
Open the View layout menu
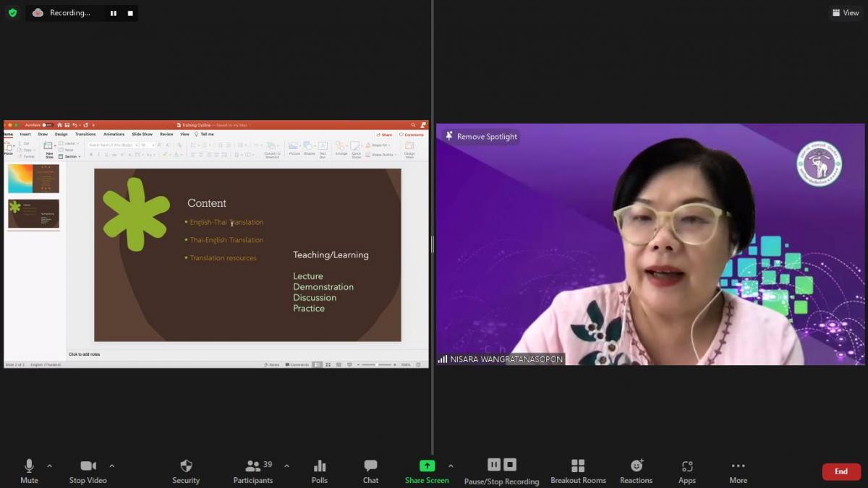point(846,12)
